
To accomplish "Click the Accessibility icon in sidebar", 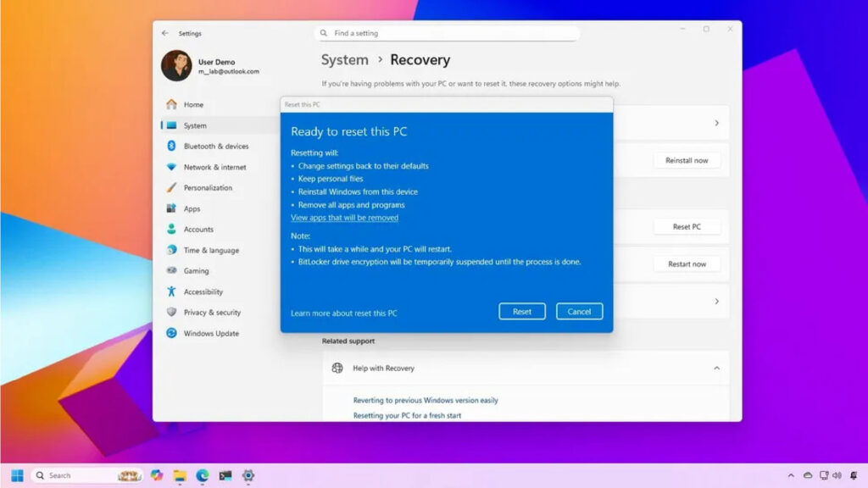I will click(x=171, y=291).
